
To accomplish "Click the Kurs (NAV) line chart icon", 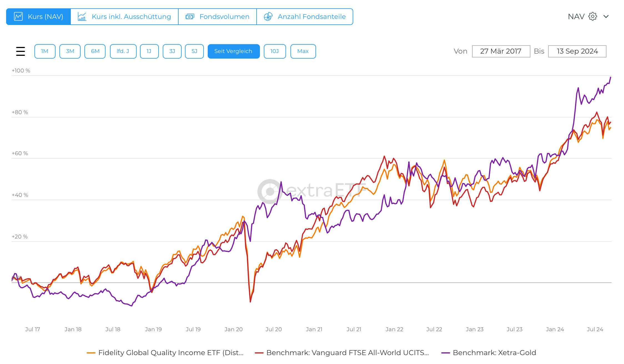I will pyautogui.click(x=18, y=17).
